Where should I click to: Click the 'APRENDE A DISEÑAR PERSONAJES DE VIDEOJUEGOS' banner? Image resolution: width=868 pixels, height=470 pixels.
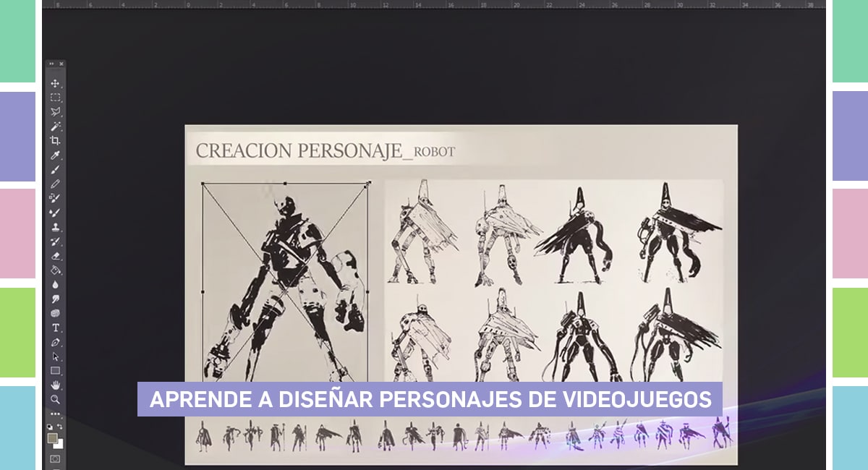[430, 399]
